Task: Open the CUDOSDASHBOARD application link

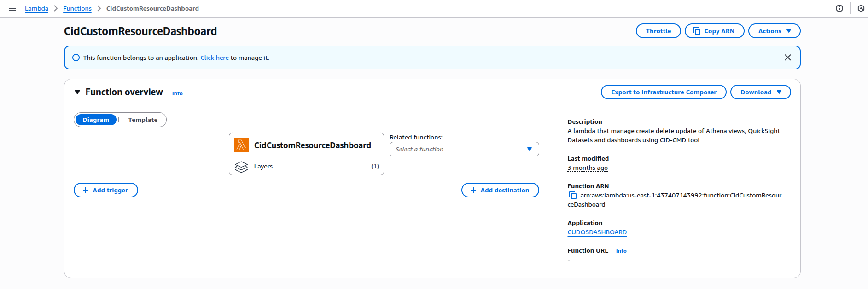Action: point(597,232)
